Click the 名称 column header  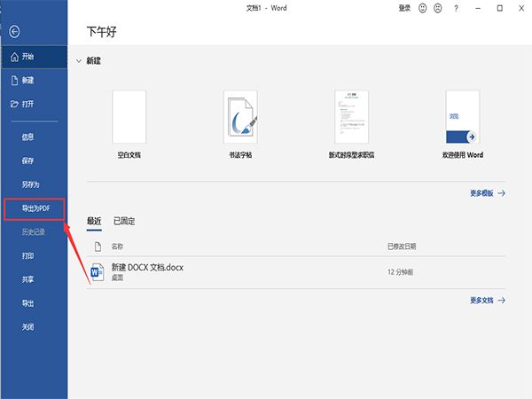117,246
